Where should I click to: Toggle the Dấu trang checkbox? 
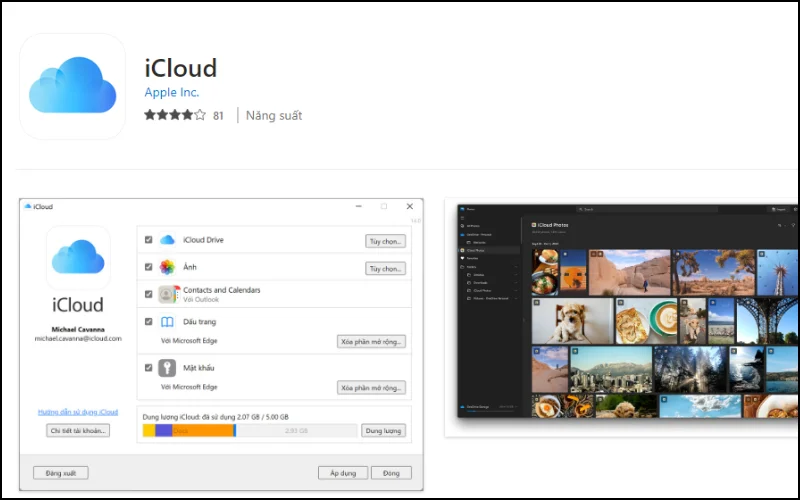148,321
